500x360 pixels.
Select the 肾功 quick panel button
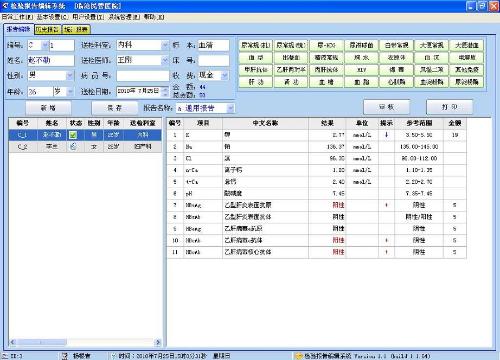(291, 82)
